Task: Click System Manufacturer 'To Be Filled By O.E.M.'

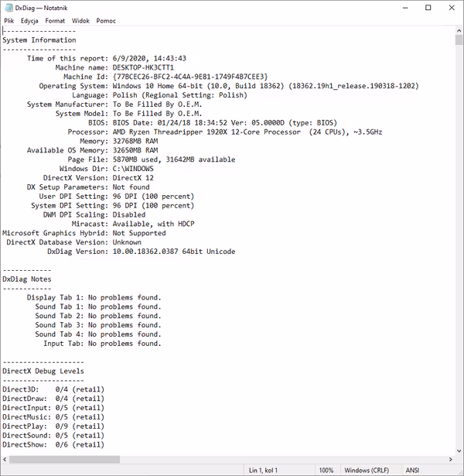Action: (158, 104)
